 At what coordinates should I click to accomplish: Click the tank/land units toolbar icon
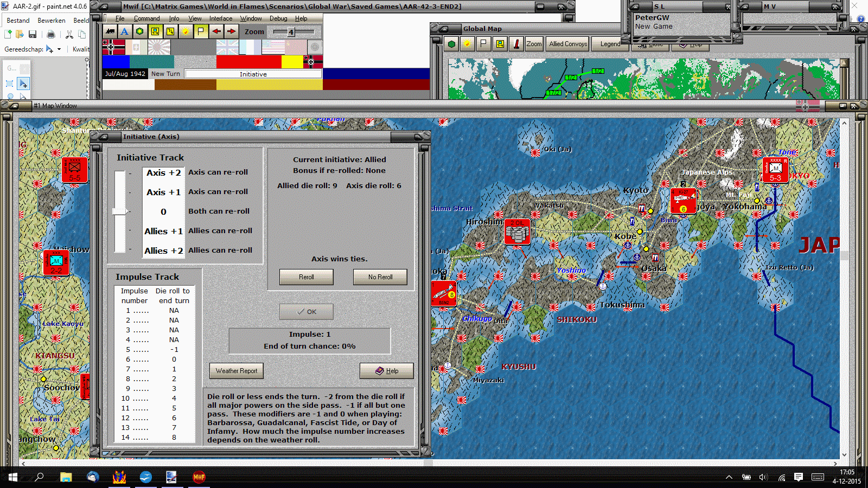[x=110, y=31]
